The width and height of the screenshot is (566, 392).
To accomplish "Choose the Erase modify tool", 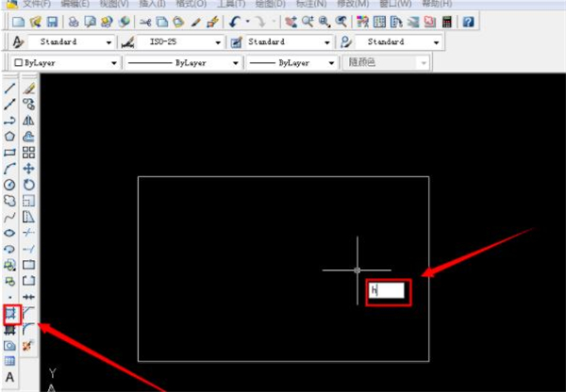I will [28, 89].
